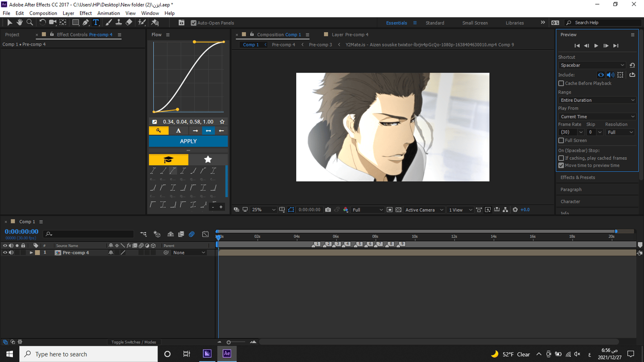Select the Selection (arrow) tool
The width and height of the screenshot is (644, 362).
[9, 22]
